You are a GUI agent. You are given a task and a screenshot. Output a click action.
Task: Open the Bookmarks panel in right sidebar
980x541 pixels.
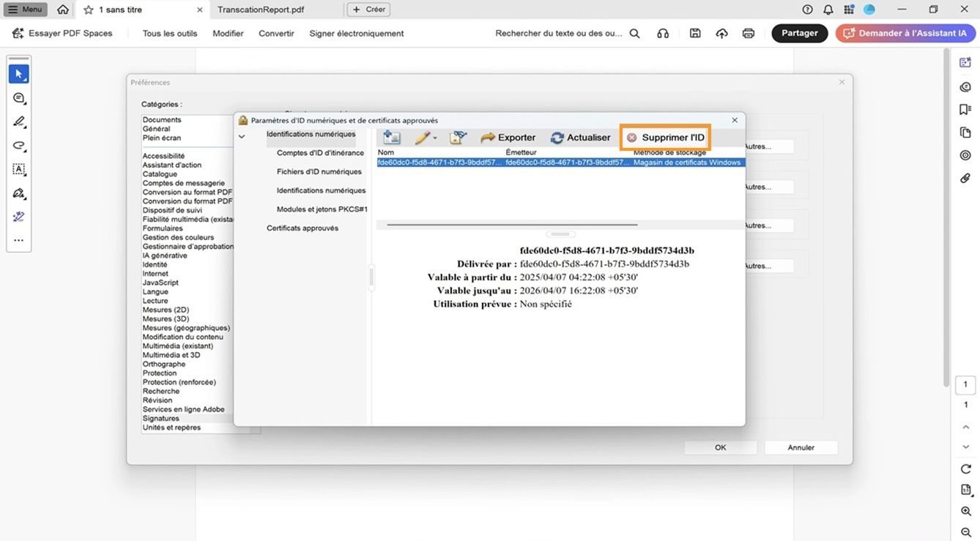pos(965,107)
